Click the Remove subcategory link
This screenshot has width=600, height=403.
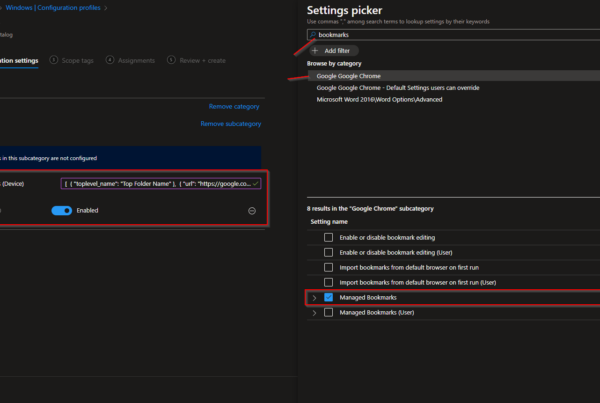coord(230,124)
